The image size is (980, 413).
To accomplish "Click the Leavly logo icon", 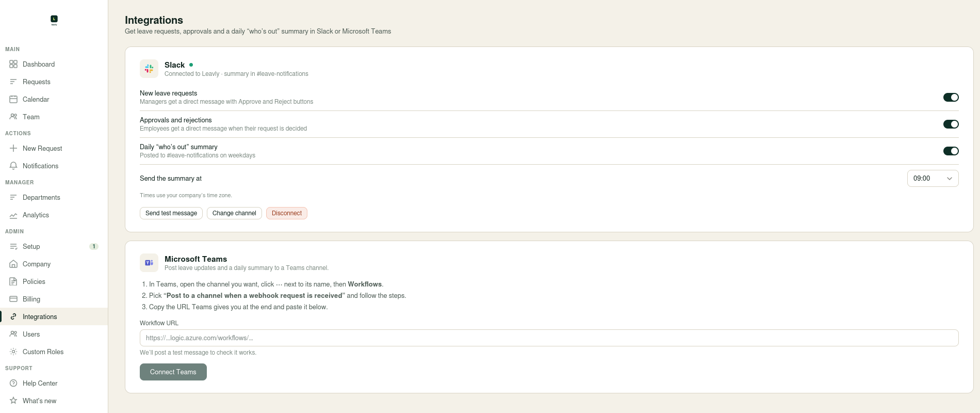I will click(54, 20).
